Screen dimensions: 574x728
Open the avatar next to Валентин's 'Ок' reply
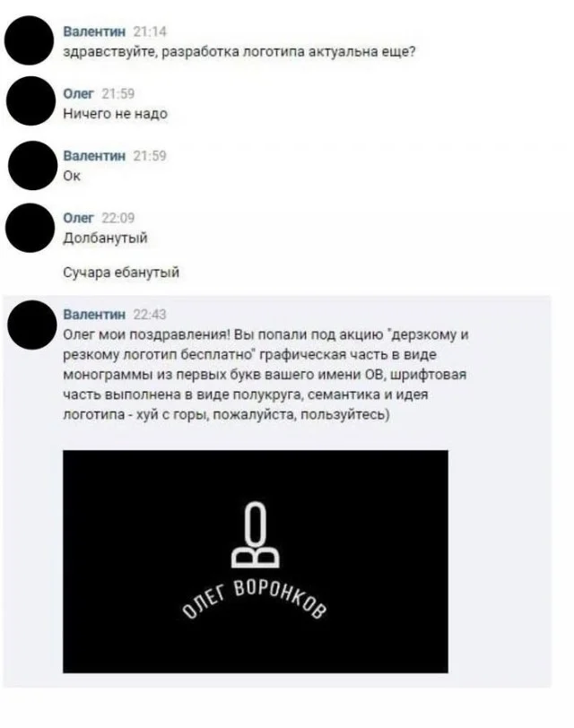point(32,165)
